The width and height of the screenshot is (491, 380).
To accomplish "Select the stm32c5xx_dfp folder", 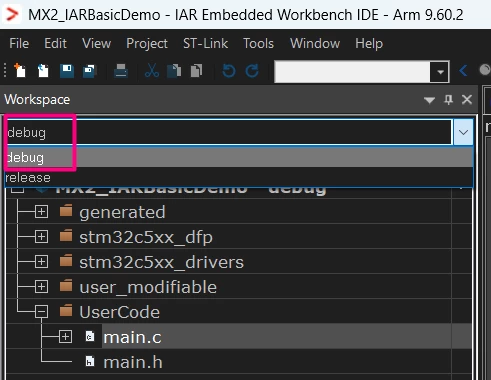I will point(146,237).
